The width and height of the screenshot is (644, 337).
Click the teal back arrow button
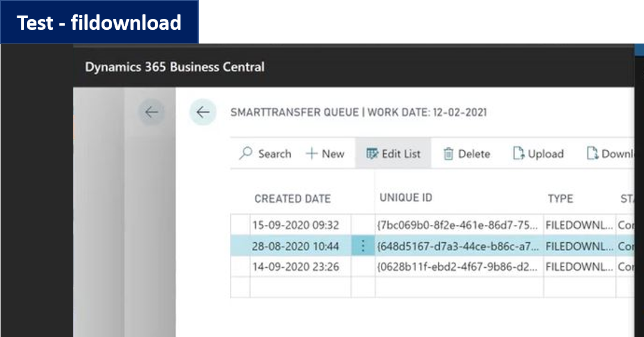[203, 112]
